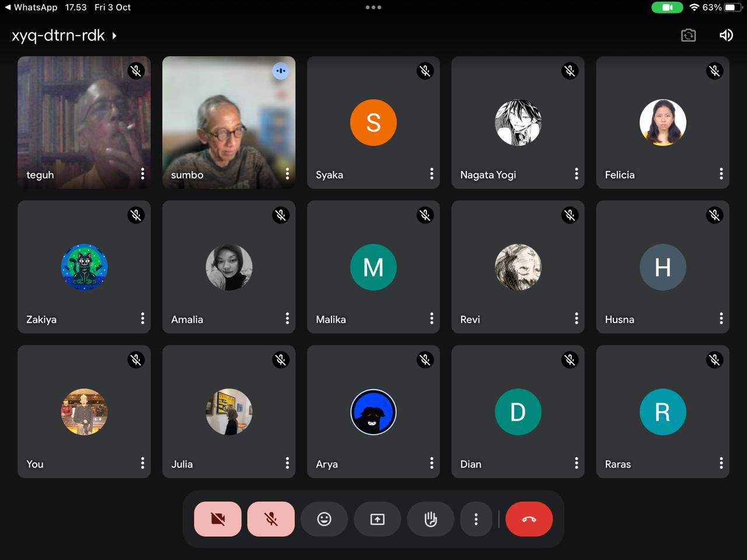Tap the xyq-dtrn-rdk meeting code title
Screen dimensions: 747x560
pos(58,36)
